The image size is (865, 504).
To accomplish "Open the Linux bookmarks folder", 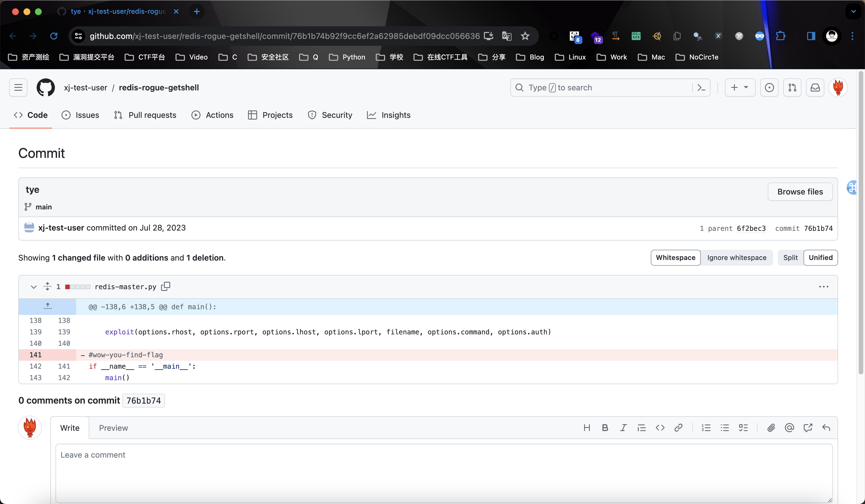I will tap(570, 57).
